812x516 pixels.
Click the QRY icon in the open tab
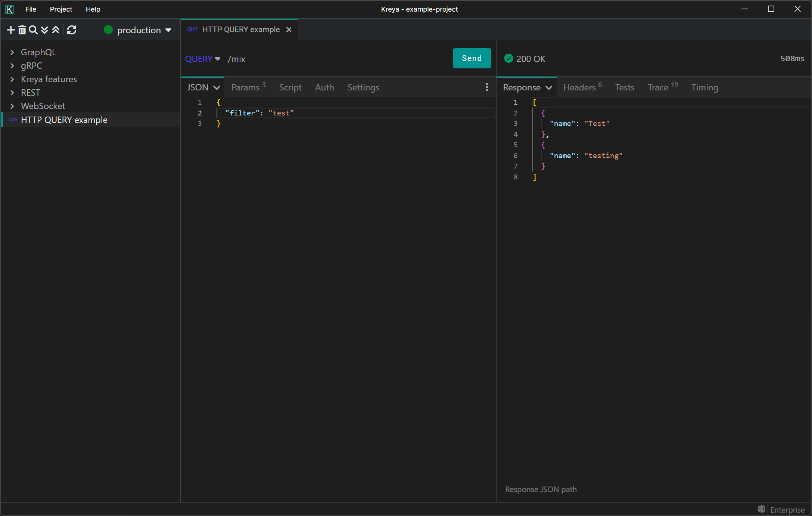[x=192, y=29]
